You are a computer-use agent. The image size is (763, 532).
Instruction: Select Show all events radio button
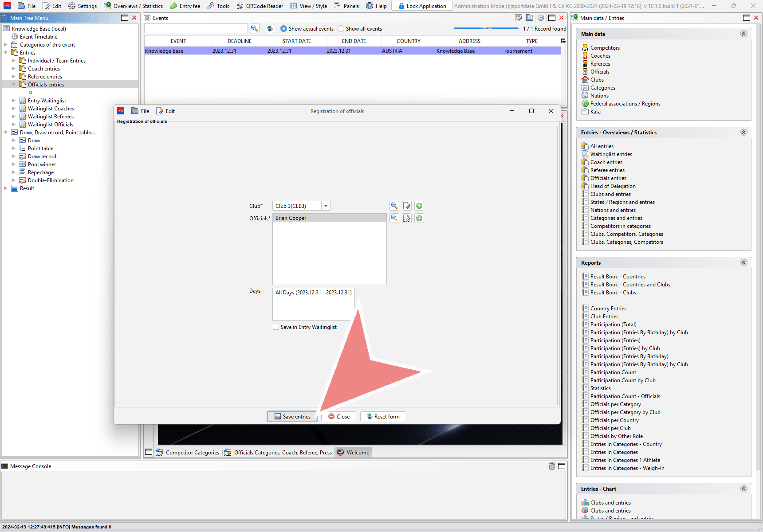[341, 29]
